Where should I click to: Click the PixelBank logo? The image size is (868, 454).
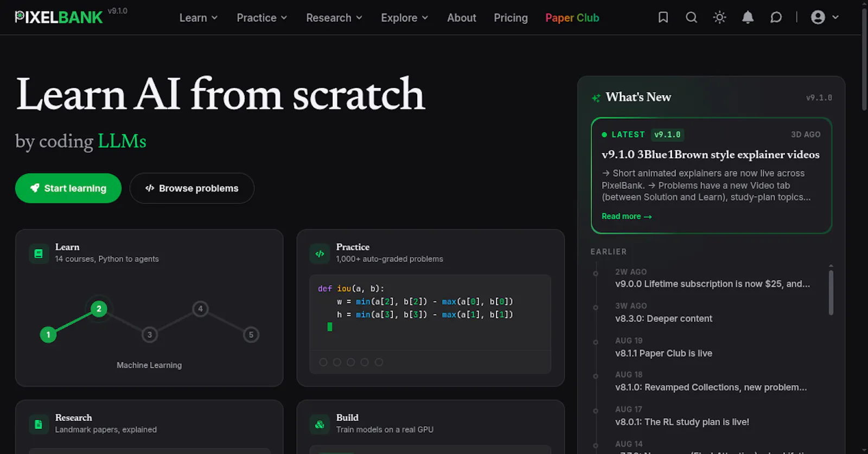[x=59, y=17]
